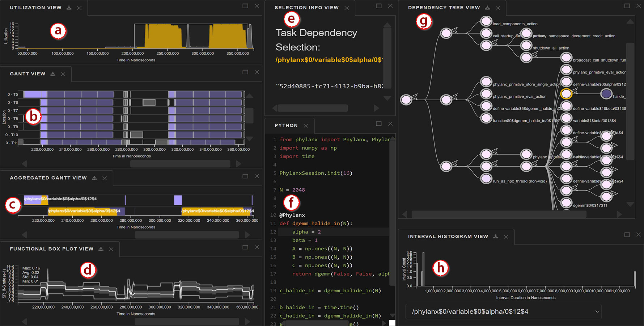Close the Utilization View tab
This screenshot has height=326, width=644.
[79, 8]
